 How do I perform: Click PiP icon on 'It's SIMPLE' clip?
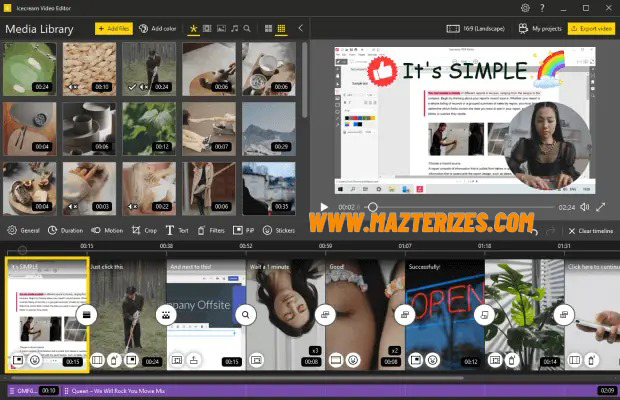(17, 360)
